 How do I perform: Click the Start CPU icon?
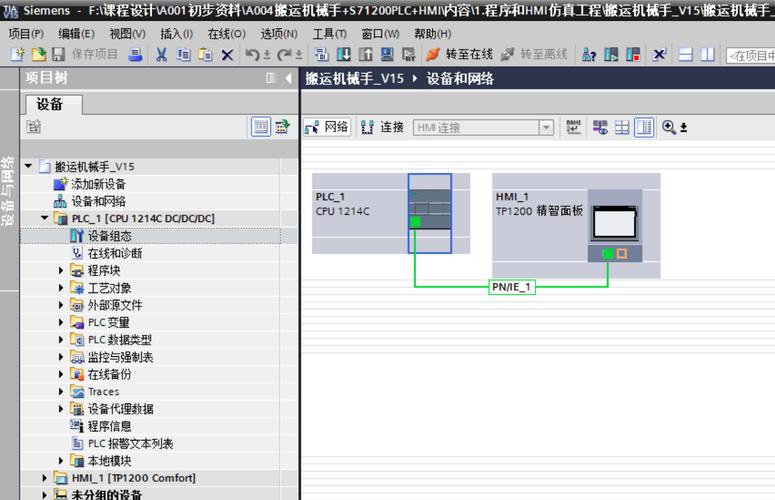[611, 54]
